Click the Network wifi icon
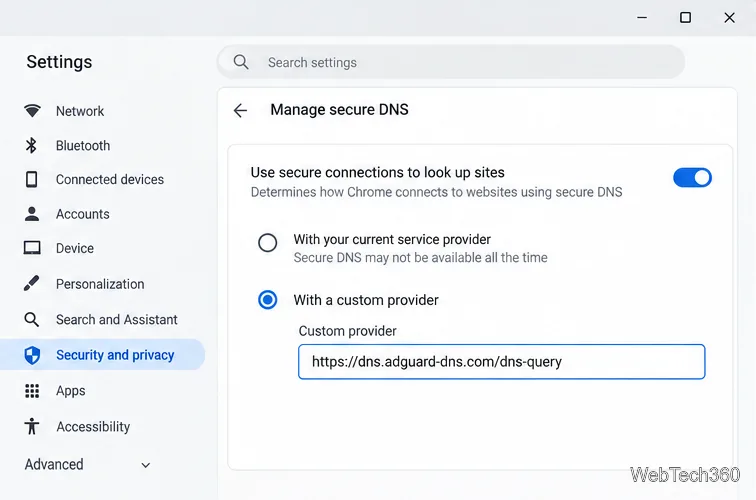 [32, 111]
